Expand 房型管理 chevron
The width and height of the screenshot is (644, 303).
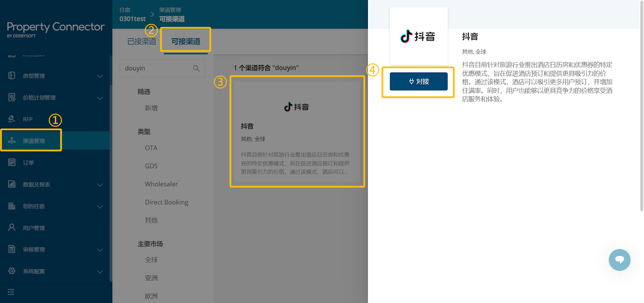[100, 76]
